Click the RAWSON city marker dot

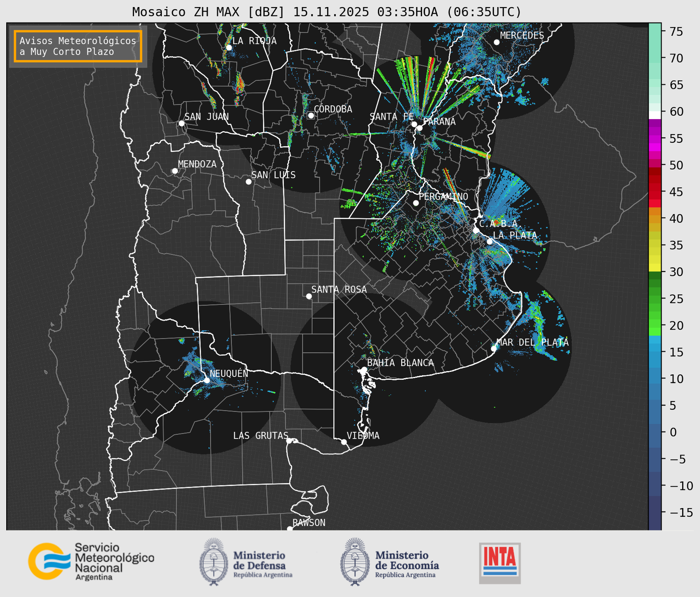click(290, 528)
